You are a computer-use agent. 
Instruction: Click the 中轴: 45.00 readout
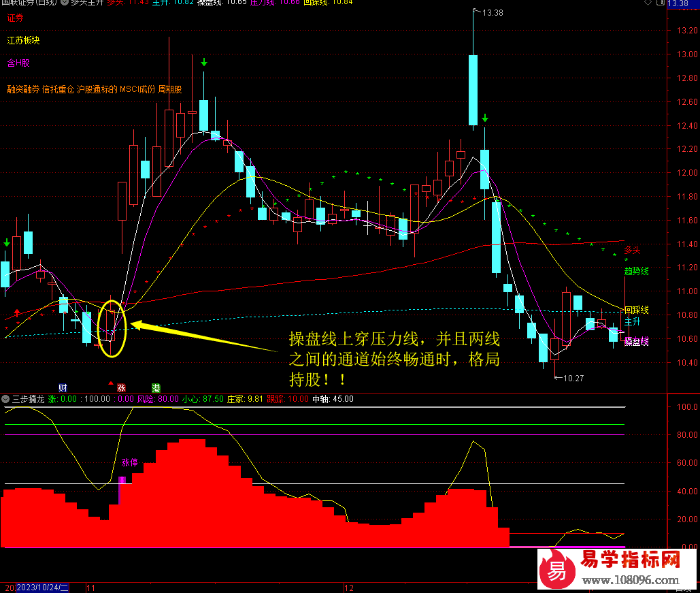click(x=333, y=398)
